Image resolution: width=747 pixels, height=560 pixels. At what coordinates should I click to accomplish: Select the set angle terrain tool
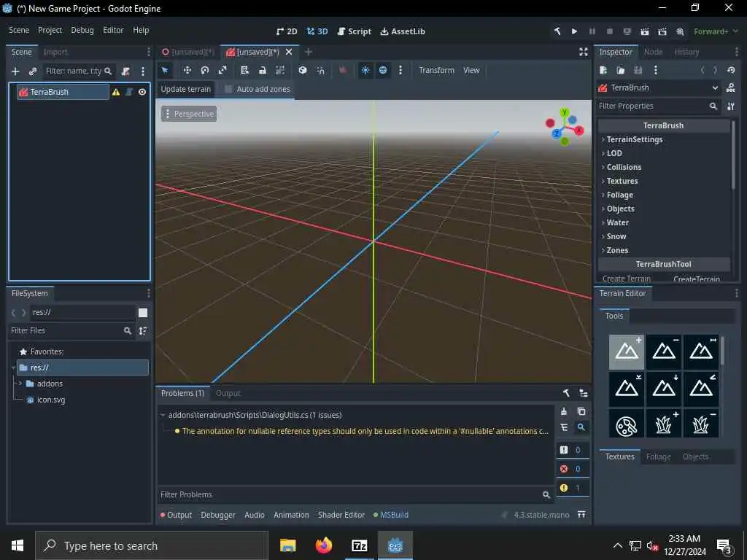701,389
